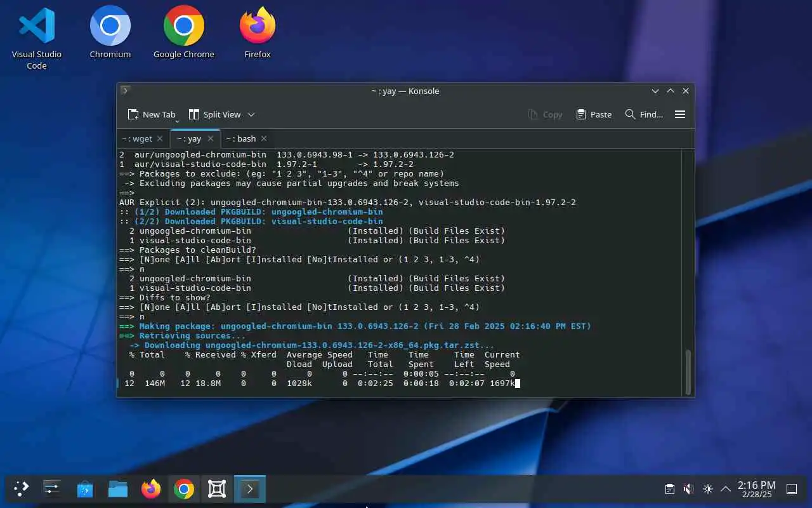This screenshot has width=812, height=508.
Task: Expand the New Tab profile dropdown arrow
Action: tap(177, 120)
